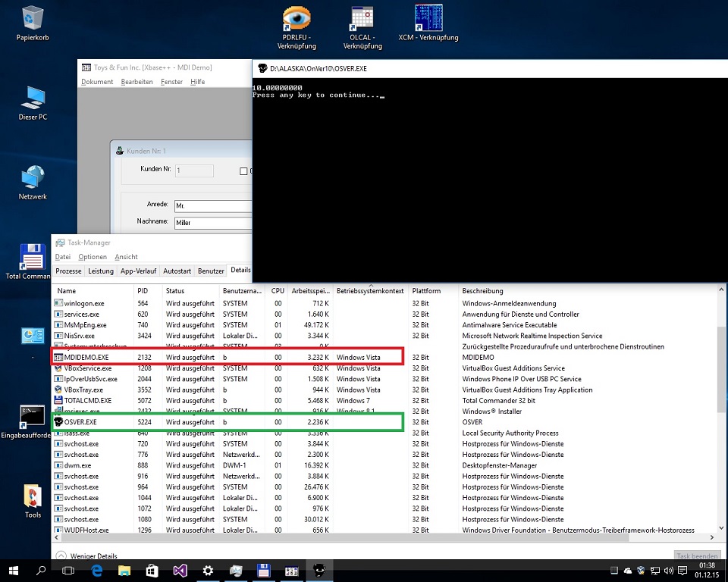Image resolution: width=728 pixels, height=582 pixels.
Task: Open the Windows Start menu
Action: click(14, 571)
